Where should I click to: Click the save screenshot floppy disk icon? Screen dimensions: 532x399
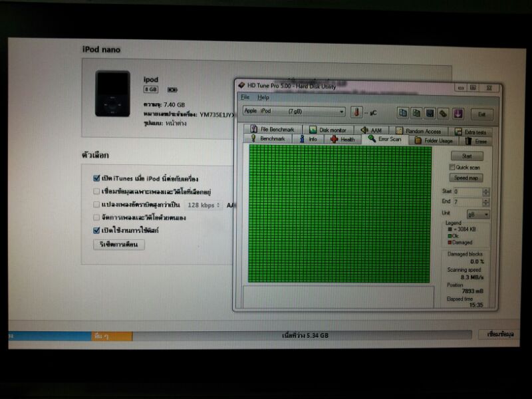[x=430, y=113]
